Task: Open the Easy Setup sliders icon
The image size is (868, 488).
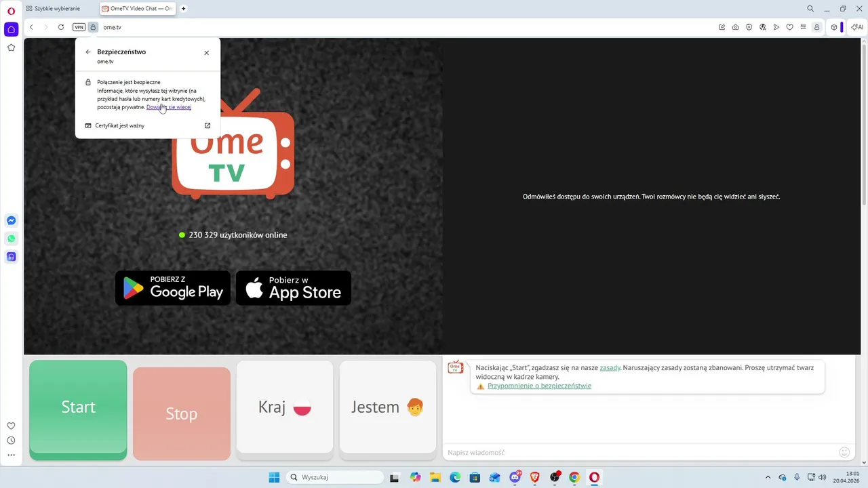Action: [x=803, y=27]
